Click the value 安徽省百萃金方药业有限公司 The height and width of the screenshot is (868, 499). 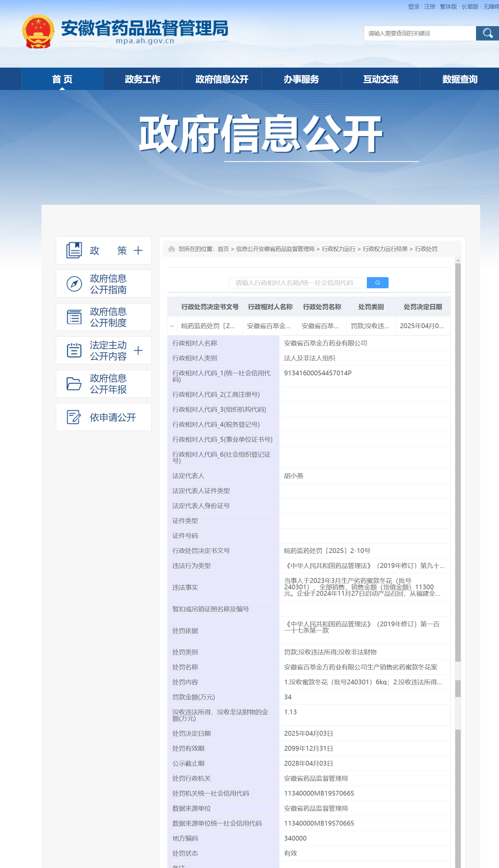[x=325, y=343]
